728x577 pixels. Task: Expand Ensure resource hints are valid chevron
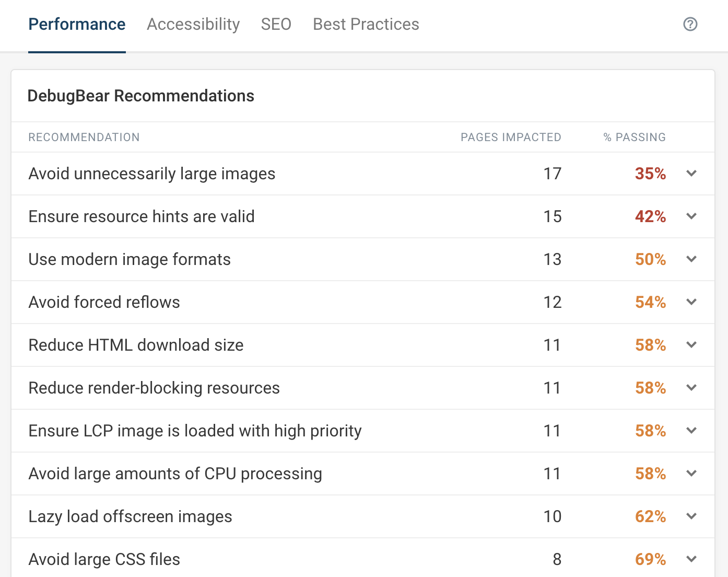pos(691,216)
